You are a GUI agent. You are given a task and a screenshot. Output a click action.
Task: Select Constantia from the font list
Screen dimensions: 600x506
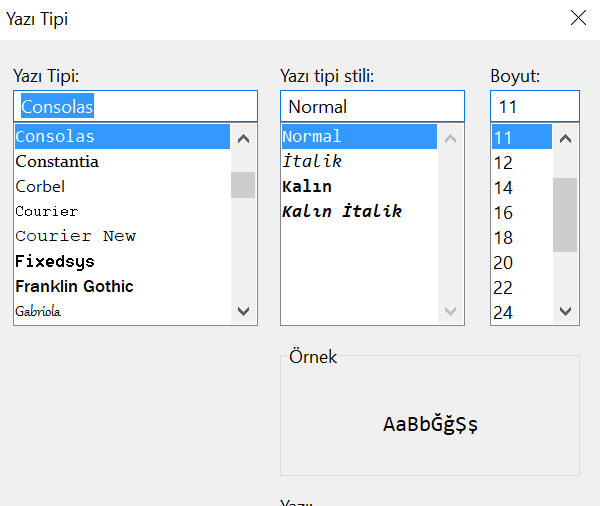57,161
